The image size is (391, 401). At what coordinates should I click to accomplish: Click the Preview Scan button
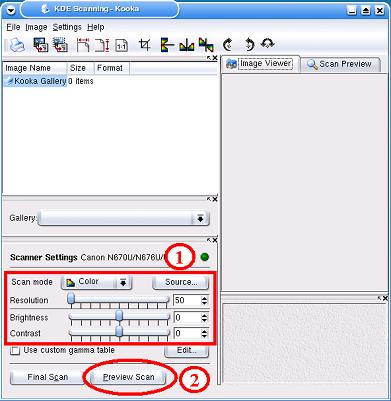[x=129, y=377]
